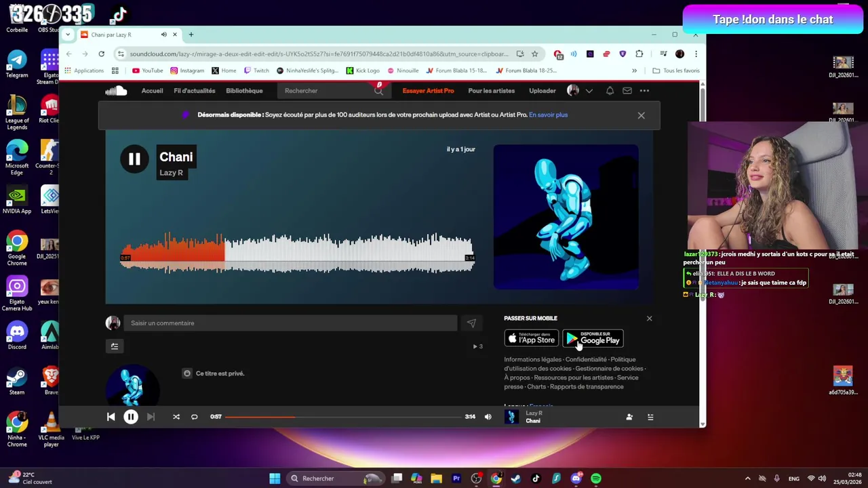Follow the En savoir plus link

(548, 115)
